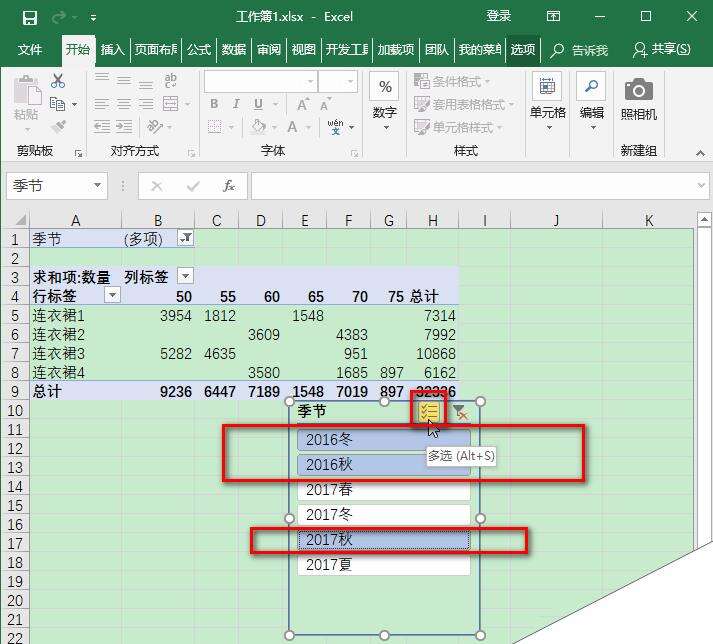Click Top Align icon
713x644 pixels.
(x=101, y=78)
